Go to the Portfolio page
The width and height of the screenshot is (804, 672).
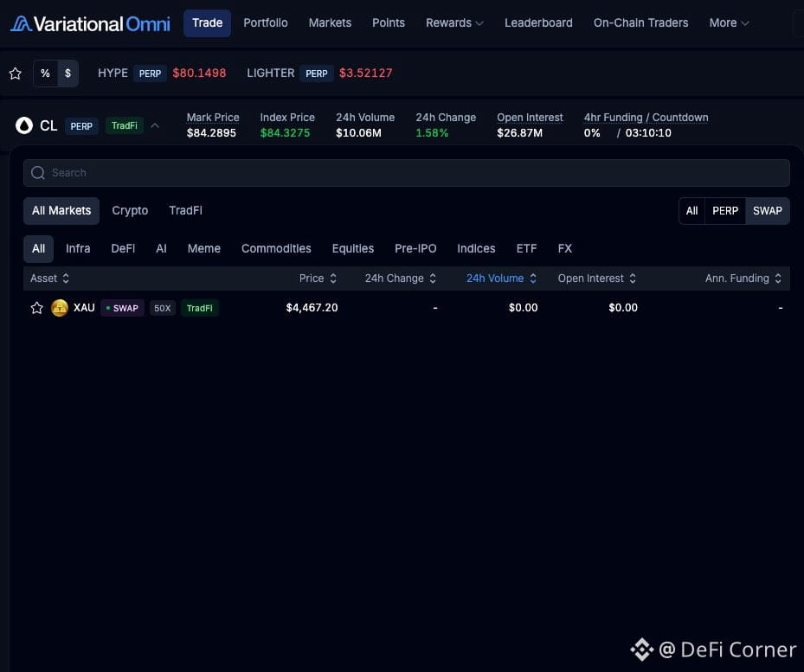(266, 23)
